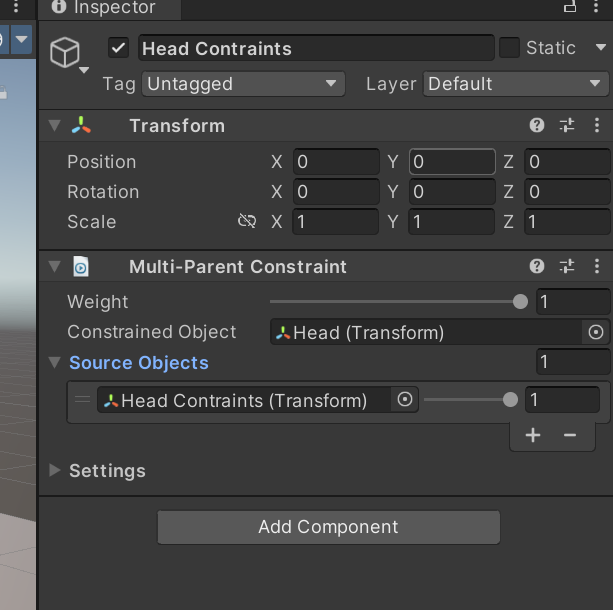Click the Multi-Parent Constraint script icon
The image size is (613, 610).
pyautogui.click(x=81, y=267)
